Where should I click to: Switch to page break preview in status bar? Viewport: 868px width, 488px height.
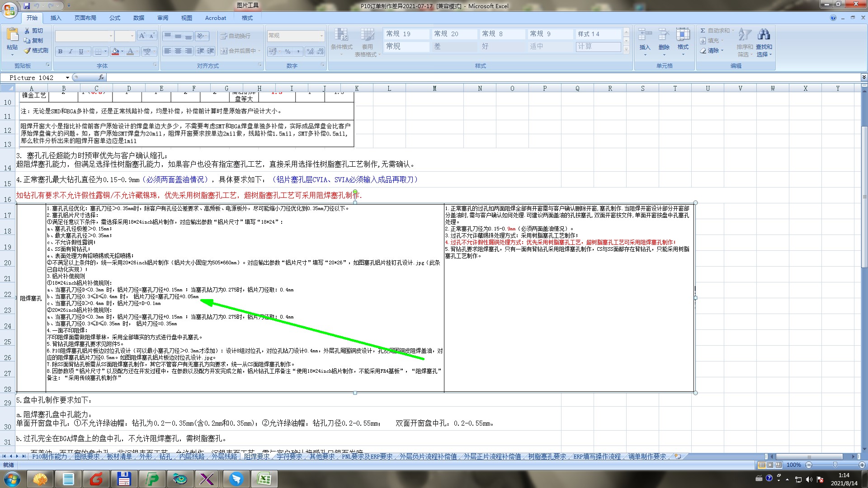pyautogui.click(x=778, y=465)
